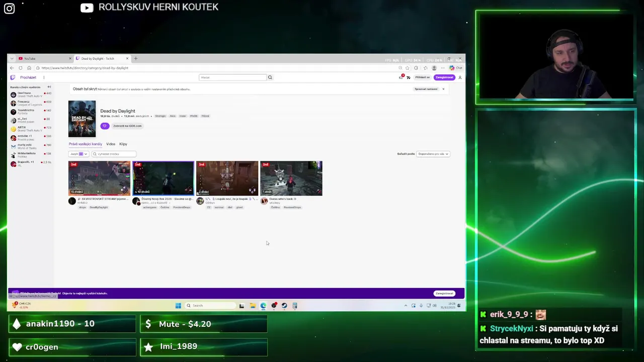Open Steam from the taskbar
This screenshot has height=362, width=644.
click(284, 306)
